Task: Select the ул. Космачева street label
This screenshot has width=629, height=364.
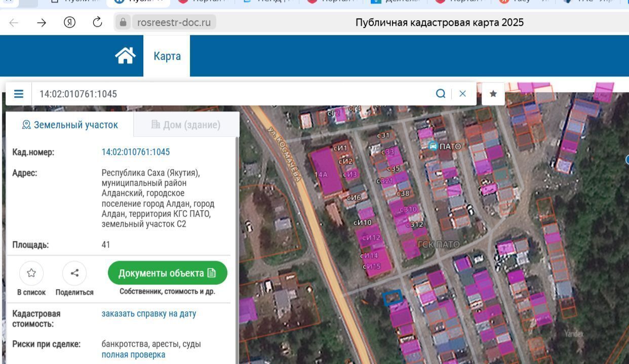Action: pyautogui.click(x=285, y=153)
